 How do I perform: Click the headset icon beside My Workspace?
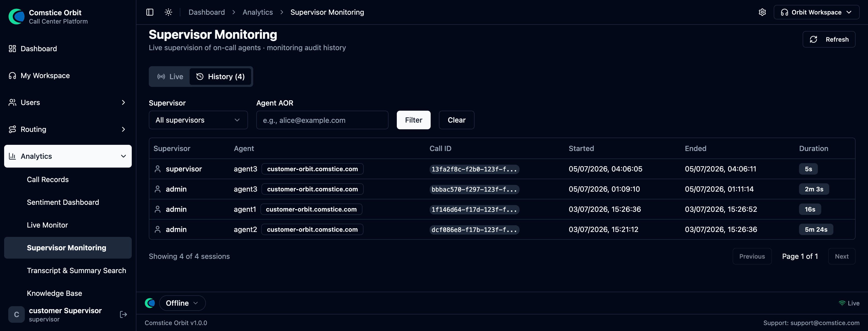point(12,76)
